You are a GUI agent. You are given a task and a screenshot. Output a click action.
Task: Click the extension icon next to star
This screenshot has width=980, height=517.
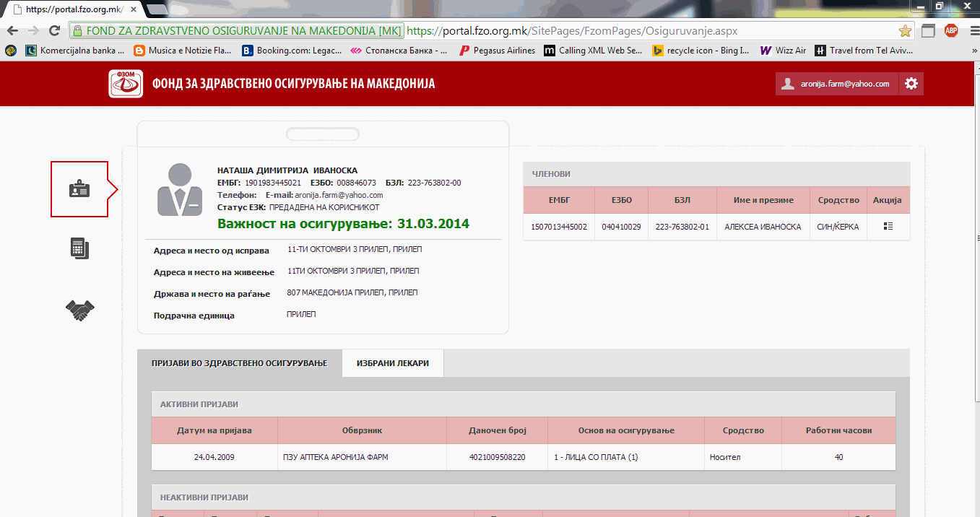[x=928, y=30]
